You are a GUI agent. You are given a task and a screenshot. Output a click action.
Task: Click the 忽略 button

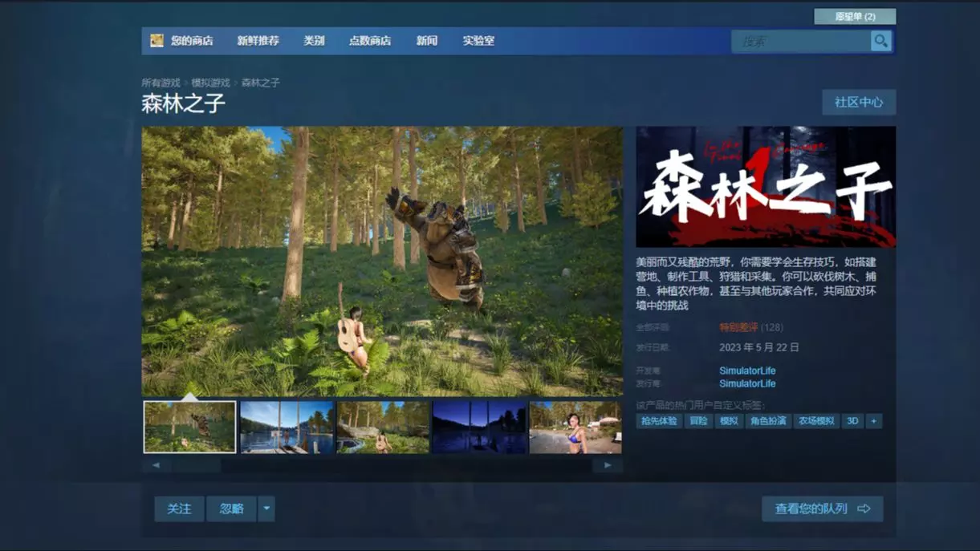(x=231, y=508)
